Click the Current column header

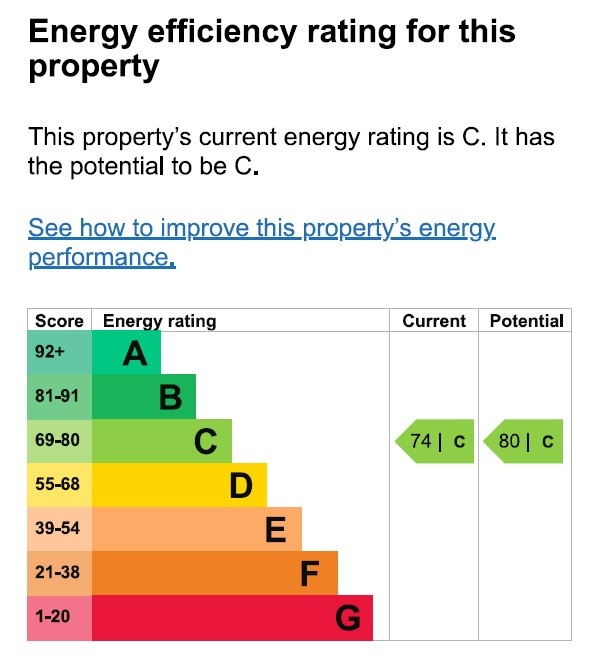(434, 321)
